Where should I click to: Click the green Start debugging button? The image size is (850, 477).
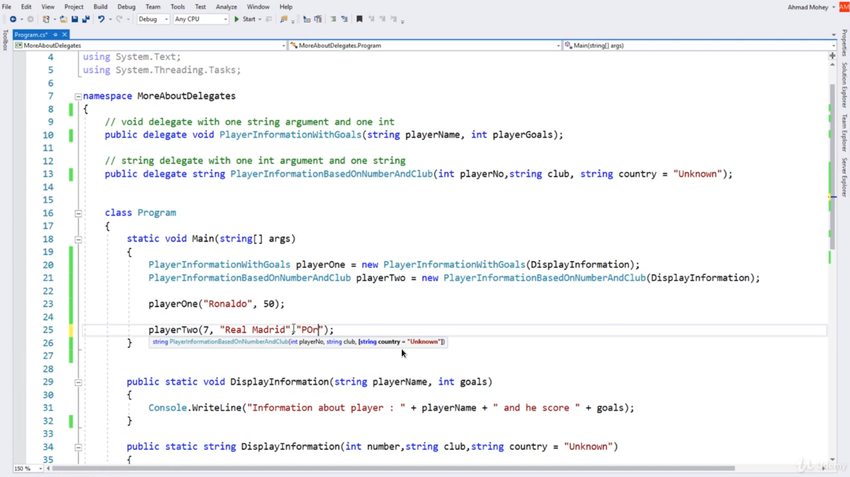245,19
